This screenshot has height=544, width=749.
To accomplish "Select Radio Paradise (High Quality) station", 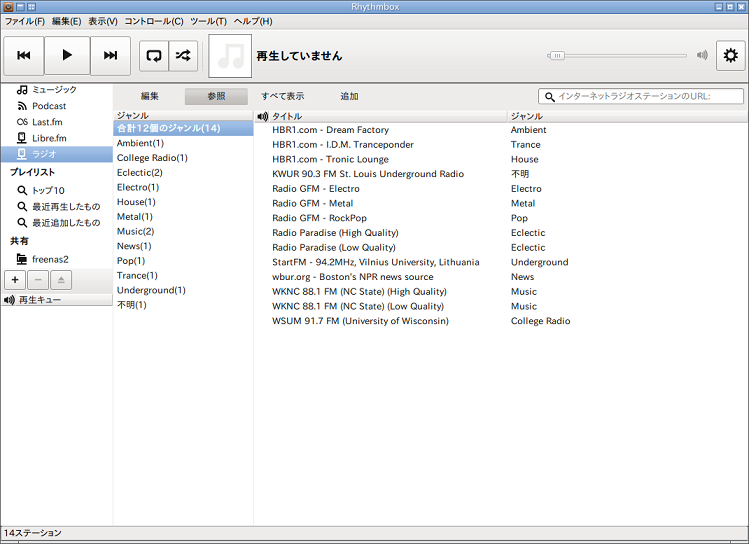I will (x=501, y=233).
